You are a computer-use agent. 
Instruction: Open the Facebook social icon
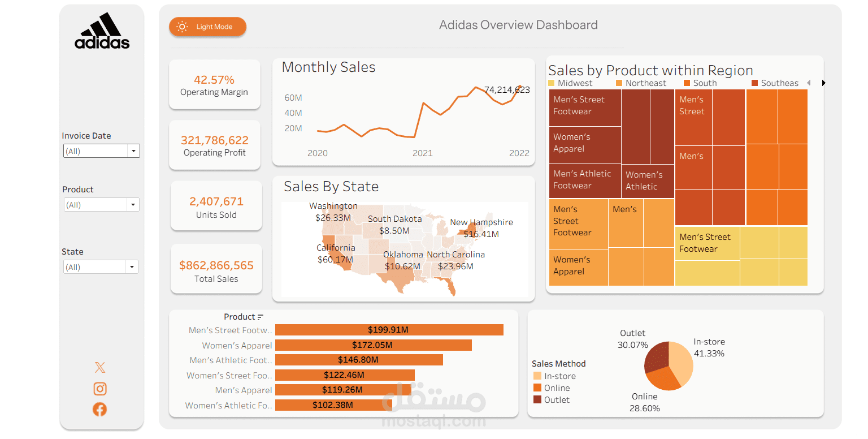point(100,409)
